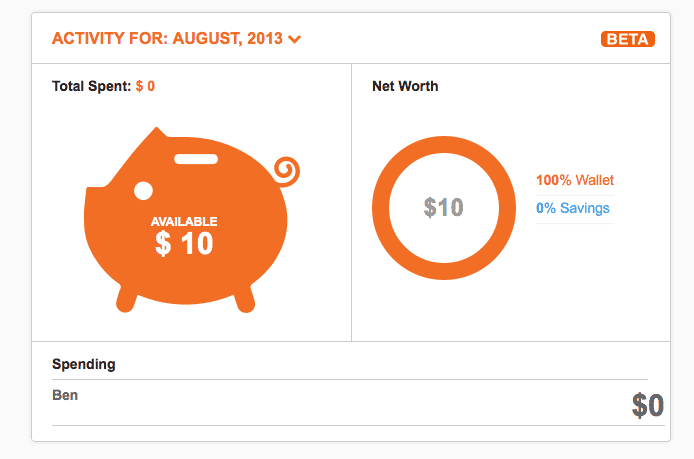694x459 pixels.
Task: Click the Total Spent label
Action: click(91, 86)
